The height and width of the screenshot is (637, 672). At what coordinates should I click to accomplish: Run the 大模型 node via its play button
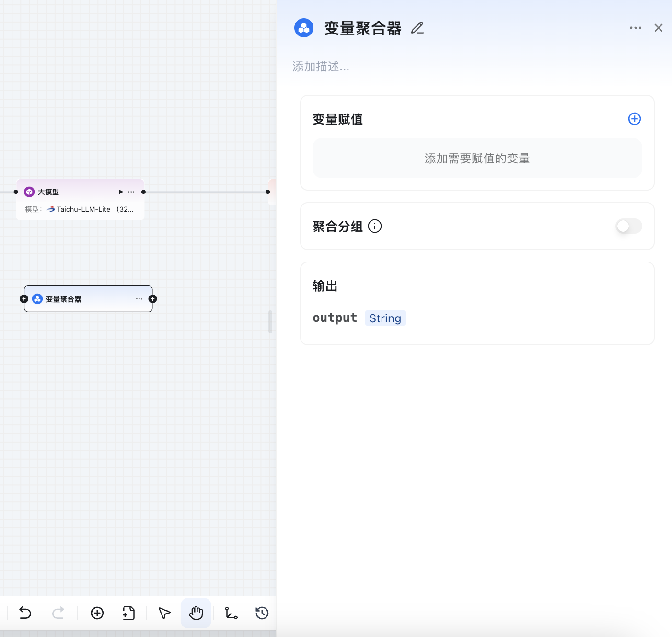click(120, 192)
